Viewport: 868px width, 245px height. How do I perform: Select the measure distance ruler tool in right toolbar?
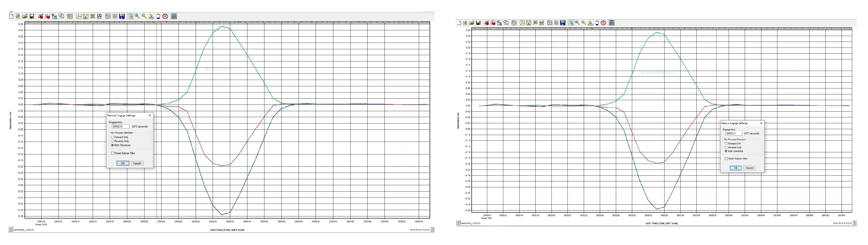pos(590,23)
